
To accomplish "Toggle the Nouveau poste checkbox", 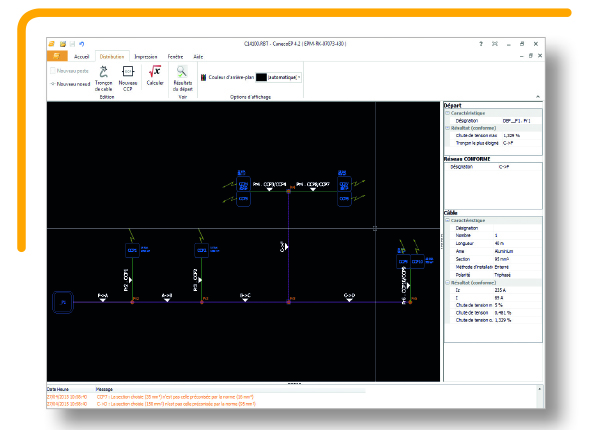I will [x=53, y=71].
